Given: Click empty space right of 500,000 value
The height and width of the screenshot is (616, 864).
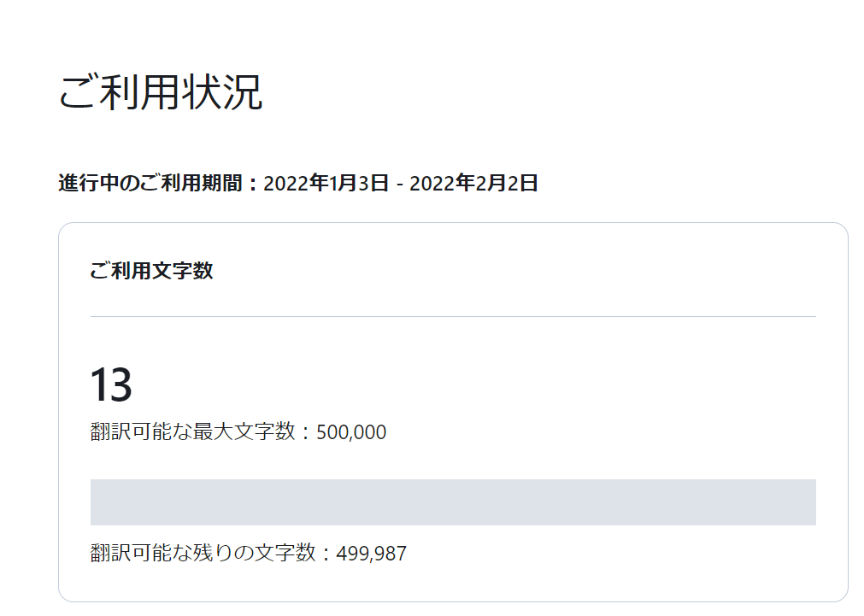Looking at the screenshot, I should (x=601, y=432).
